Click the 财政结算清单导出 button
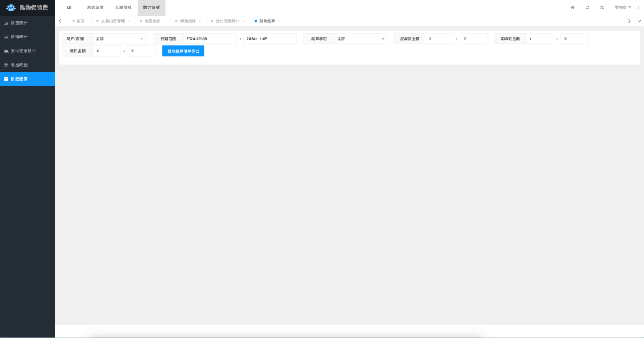This screenshot has width=644, height=338. pos(183,51)
